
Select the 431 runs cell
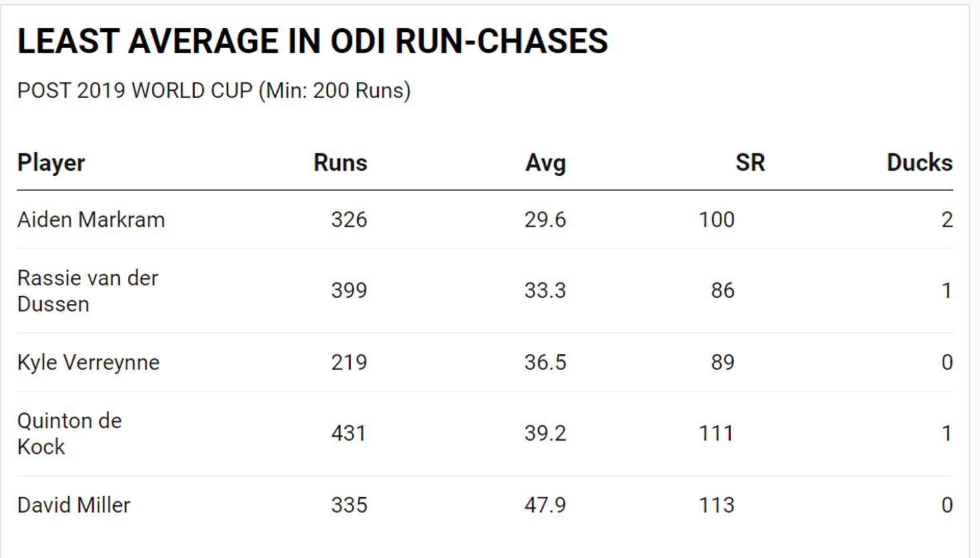point(348,433)
